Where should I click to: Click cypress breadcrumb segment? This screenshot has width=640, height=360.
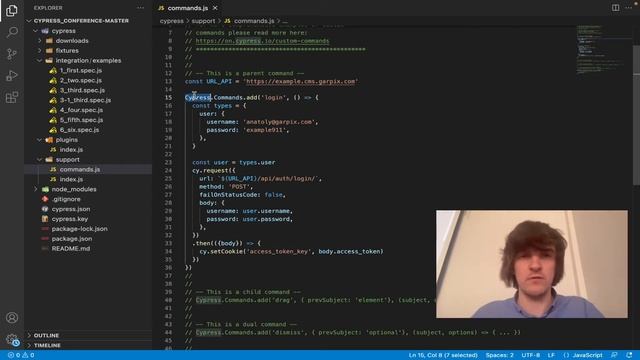click(x=171, y=21)
